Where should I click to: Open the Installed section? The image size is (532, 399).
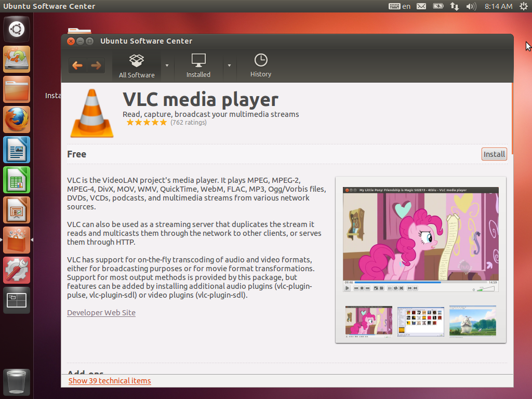[x=198, y=66]
